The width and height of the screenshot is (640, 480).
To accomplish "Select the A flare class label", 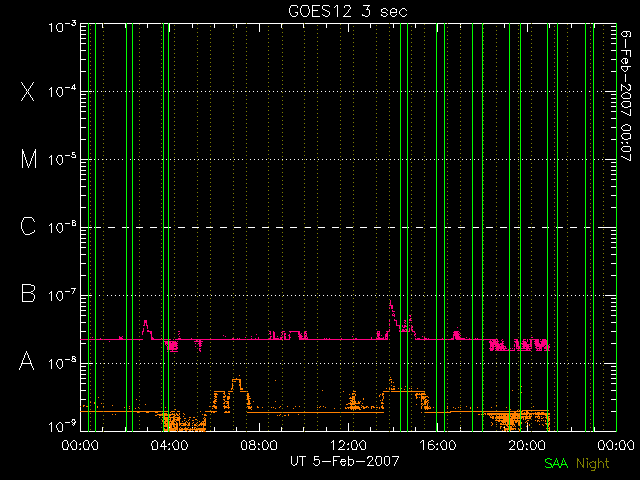I will coord(27,361).
